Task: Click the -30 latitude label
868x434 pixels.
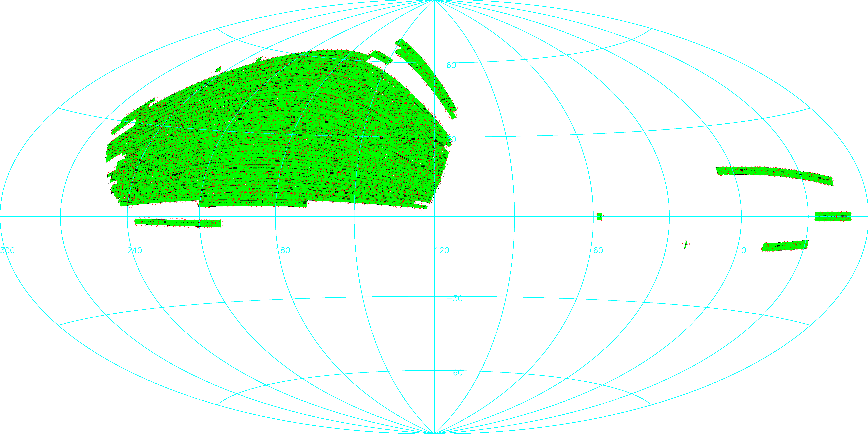Action: [455, 298]
